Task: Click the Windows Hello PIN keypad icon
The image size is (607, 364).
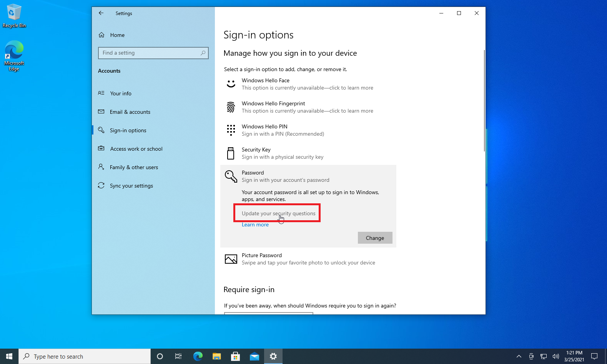Action: 231,130
